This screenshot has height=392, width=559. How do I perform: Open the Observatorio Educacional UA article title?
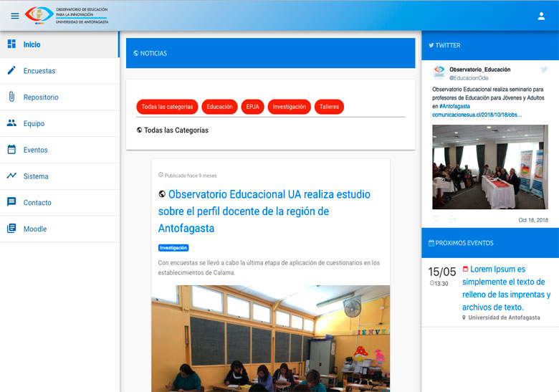[264, 211]
